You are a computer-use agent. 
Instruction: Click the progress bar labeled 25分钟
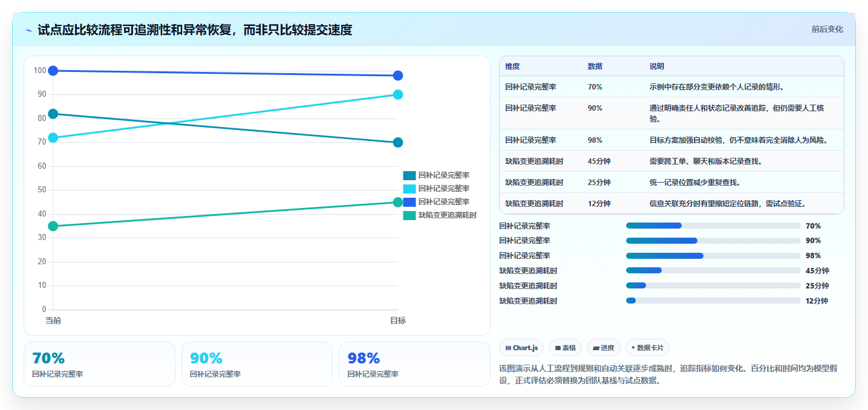[713, 285]
